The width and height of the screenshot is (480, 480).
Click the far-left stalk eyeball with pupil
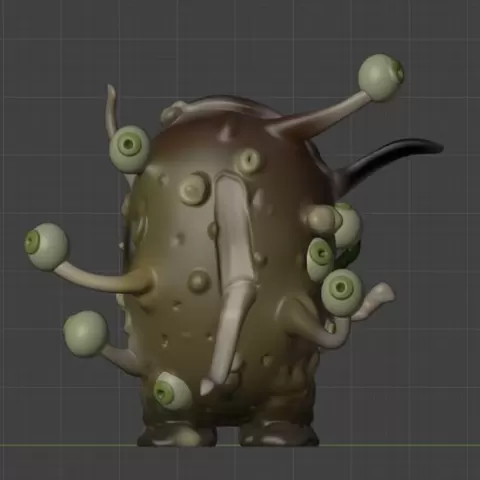click(x=46, y=246)
